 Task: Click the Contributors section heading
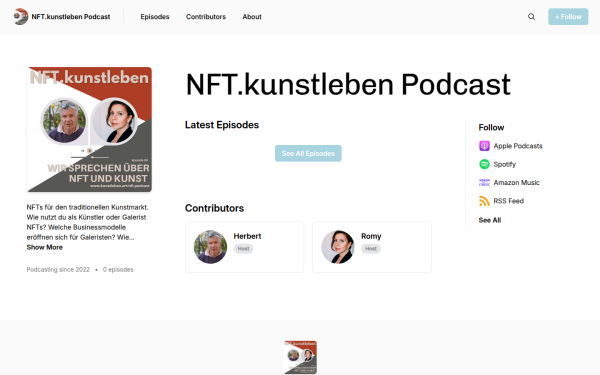click(214, 208)
